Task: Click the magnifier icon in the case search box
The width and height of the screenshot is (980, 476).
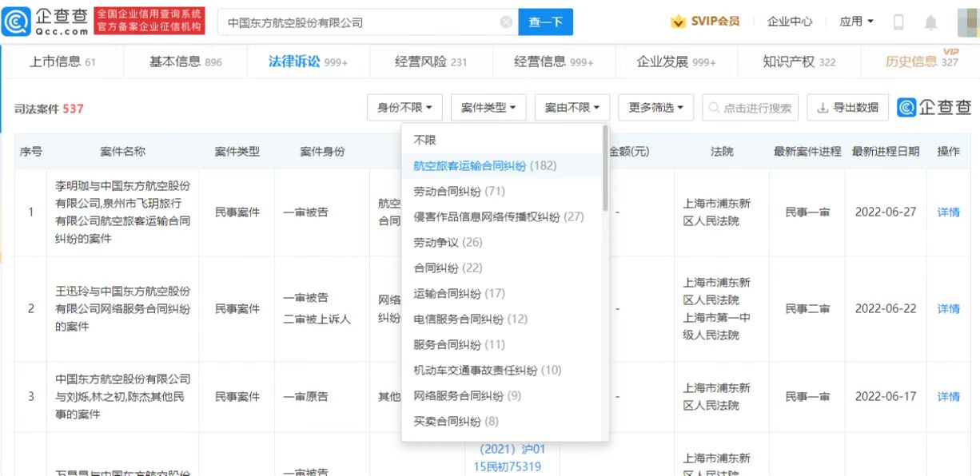Action: tap(714, 108)
